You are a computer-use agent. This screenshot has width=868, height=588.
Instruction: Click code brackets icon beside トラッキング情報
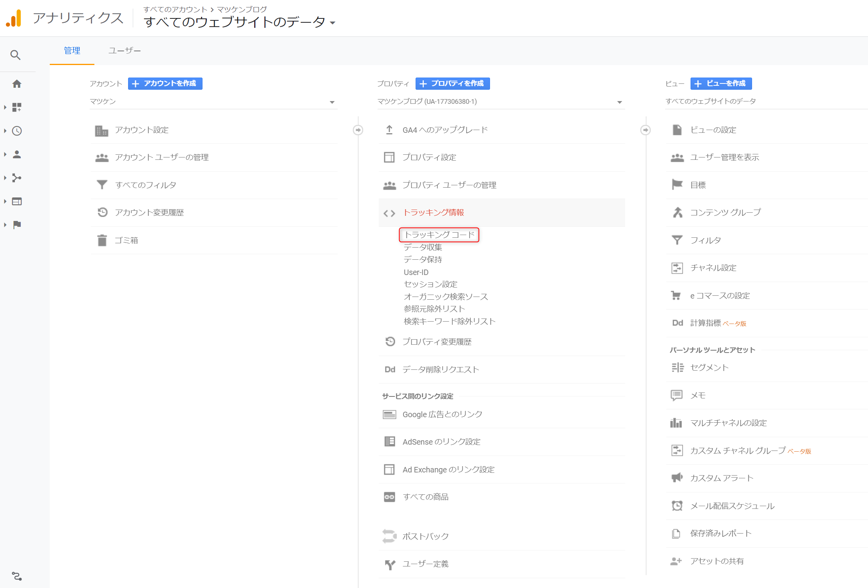pos(389,213)
